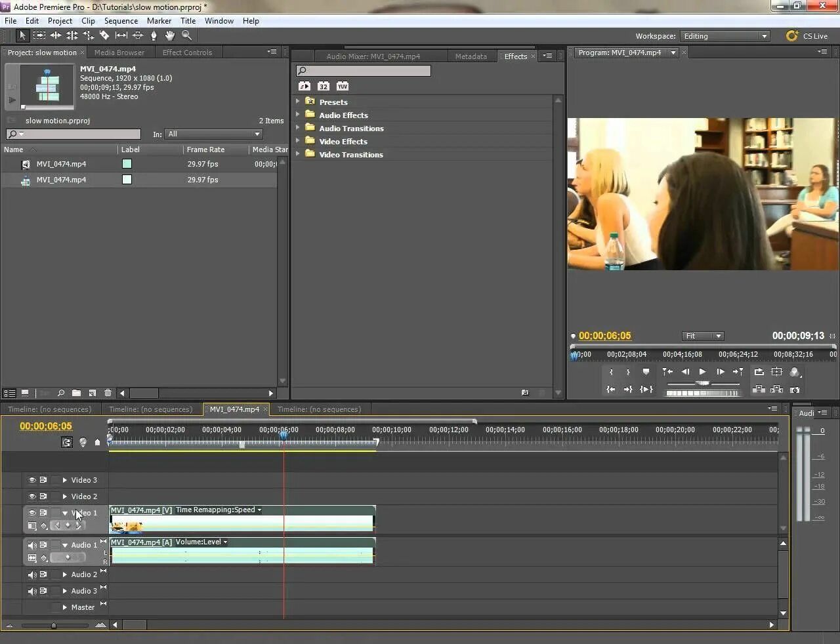Switch to the Effect Controls tab
The height and width of the screenshot is (644, 840).
tap(187, 52)
